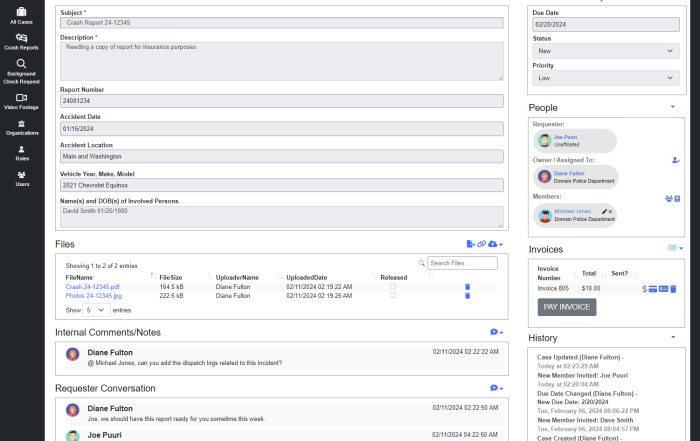Click the Search Files box
The height and width of the screenshot is (441, 700).
pos(462,263)
